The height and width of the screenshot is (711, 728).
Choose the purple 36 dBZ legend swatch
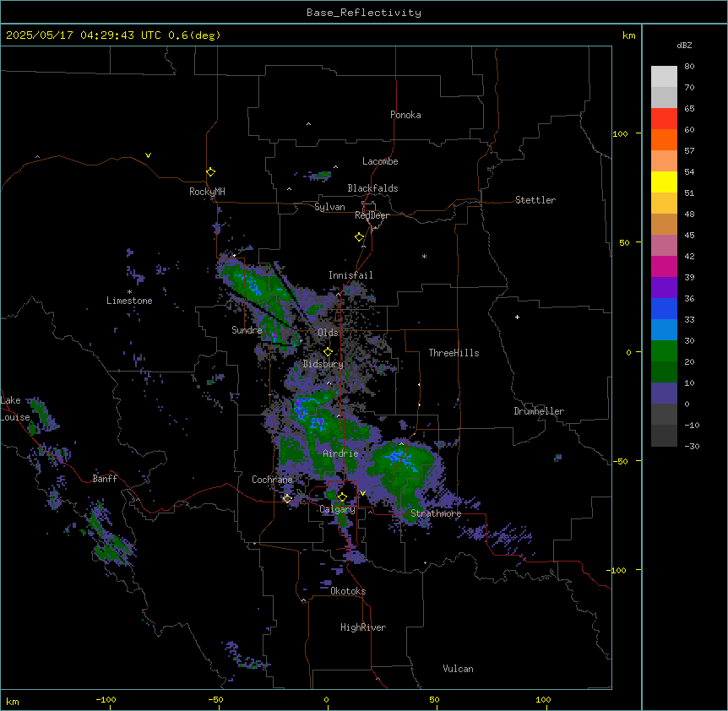point(664,287)
